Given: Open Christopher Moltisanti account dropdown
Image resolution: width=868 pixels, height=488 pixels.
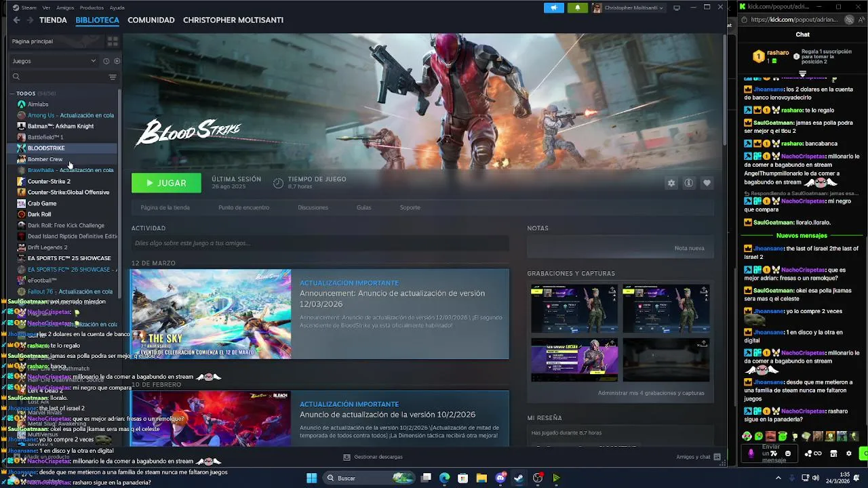Looking at the screenshot, I should click(x=628, y=7).
